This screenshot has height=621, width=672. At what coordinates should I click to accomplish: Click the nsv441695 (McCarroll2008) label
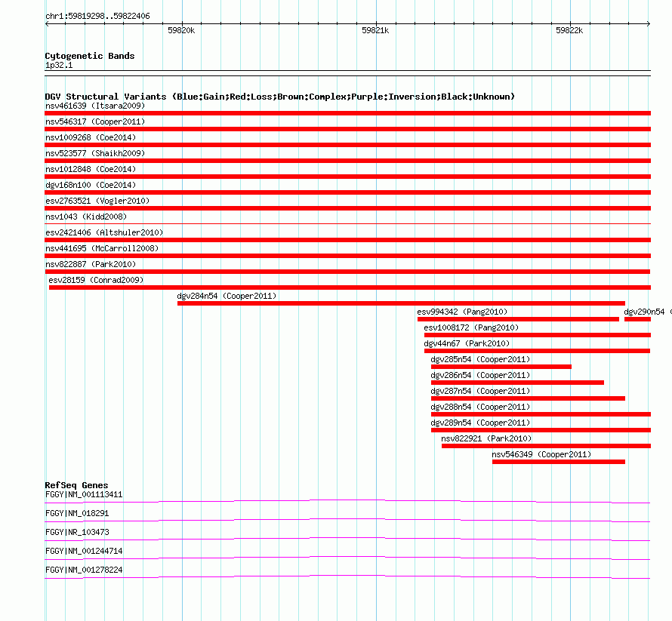click(x=102, y=248)
